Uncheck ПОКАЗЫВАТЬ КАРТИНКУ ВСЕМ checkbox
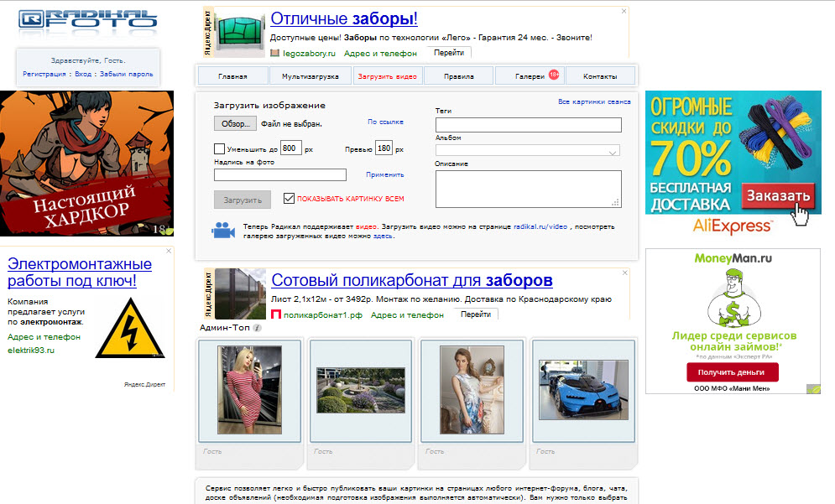This screenshot has width=835, height=504. pyautogui.click(x=290, y=199)
